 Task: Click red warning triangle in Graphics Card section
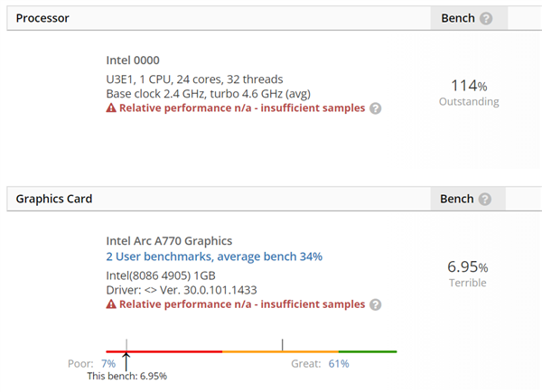coord(111,304)
